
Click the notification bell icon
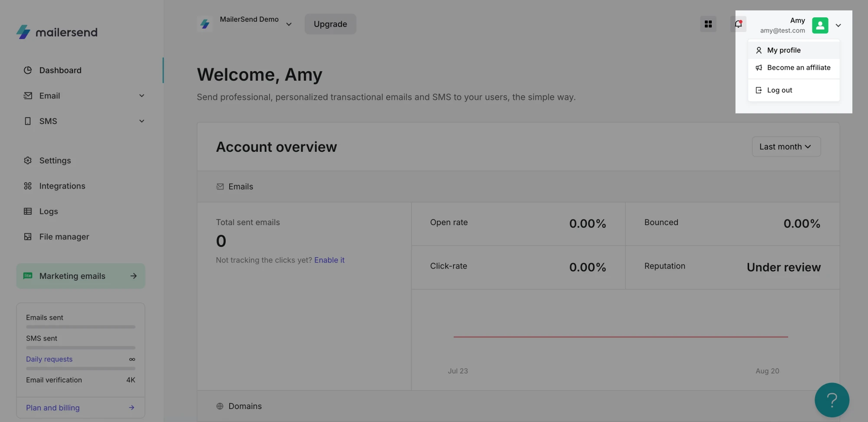tap(738, 24)
